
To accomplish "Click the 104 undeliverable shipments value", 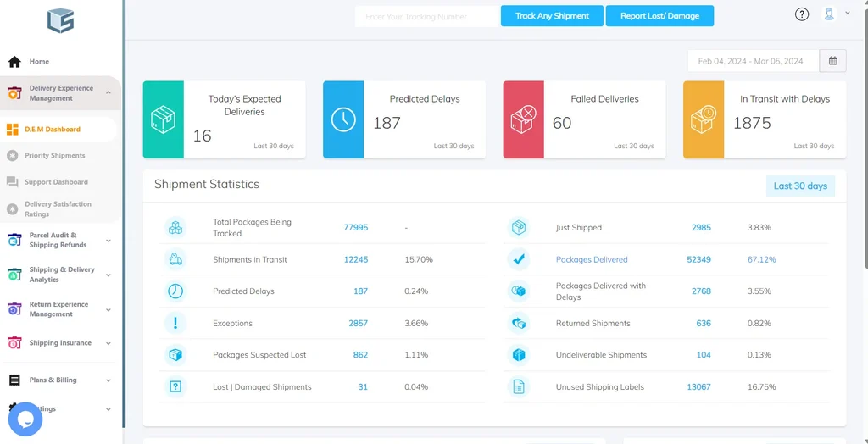I will pyautogui.click(x=704, y=355).
